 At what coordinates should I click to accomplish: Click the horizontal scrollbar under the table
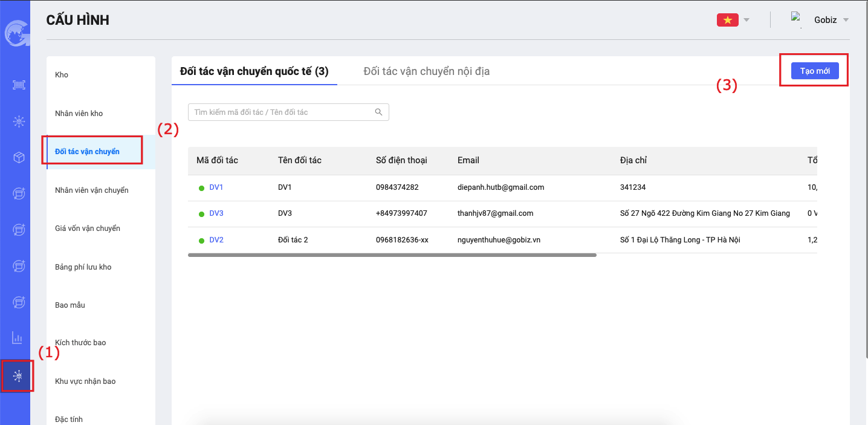pos(392,255)
